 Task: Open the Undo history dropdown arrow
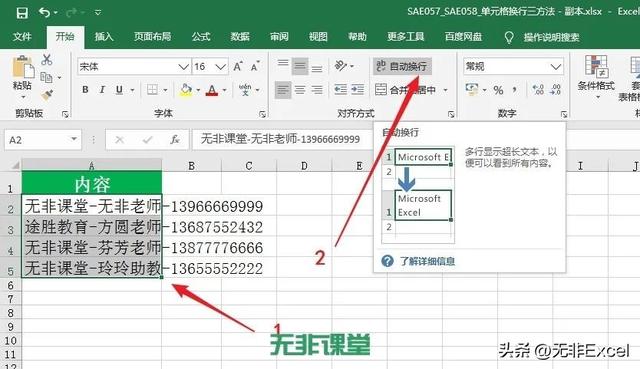(x=56, y=13)
